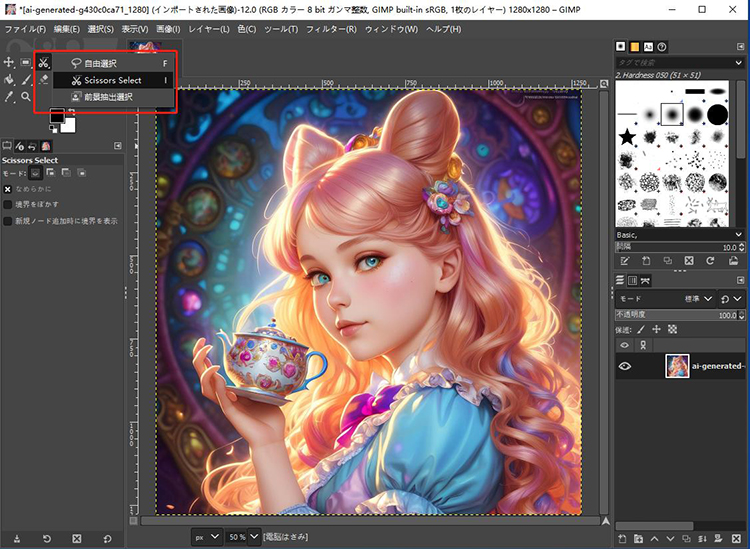750x549 pixels.
Task: Refresh brushes with the reload icon
Action: pos(709,261)
